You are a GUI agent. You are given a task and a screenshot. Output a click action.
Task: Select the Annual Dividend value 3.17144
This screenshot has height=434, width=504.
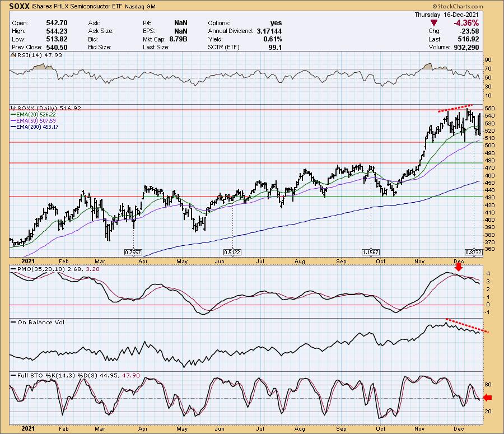(x=269, y=31)
